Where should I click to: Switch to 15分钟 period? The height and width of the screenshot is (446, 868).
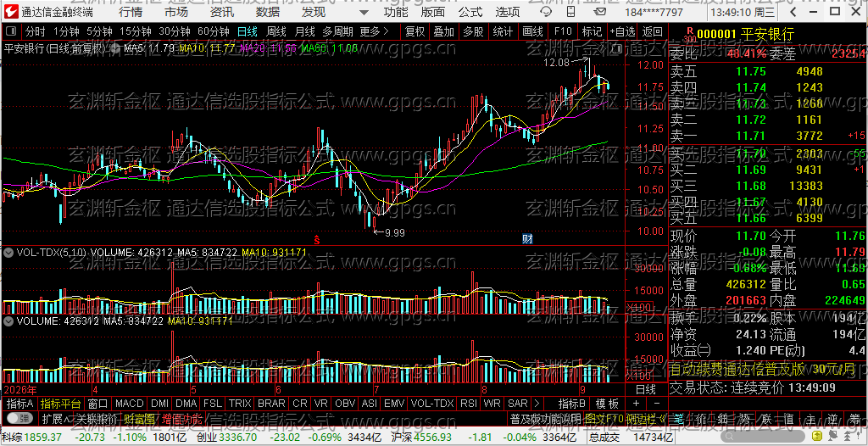[135, 32]
